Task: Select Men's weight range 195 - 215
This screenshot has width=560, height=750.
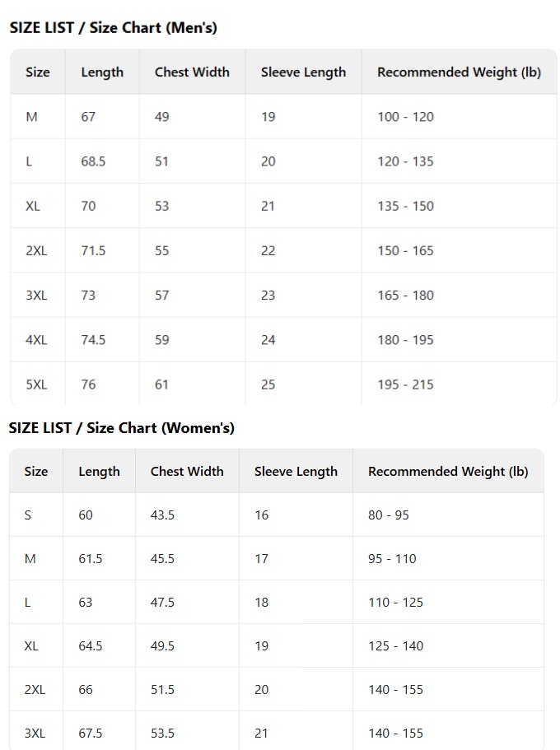Action: pos(405,384)
